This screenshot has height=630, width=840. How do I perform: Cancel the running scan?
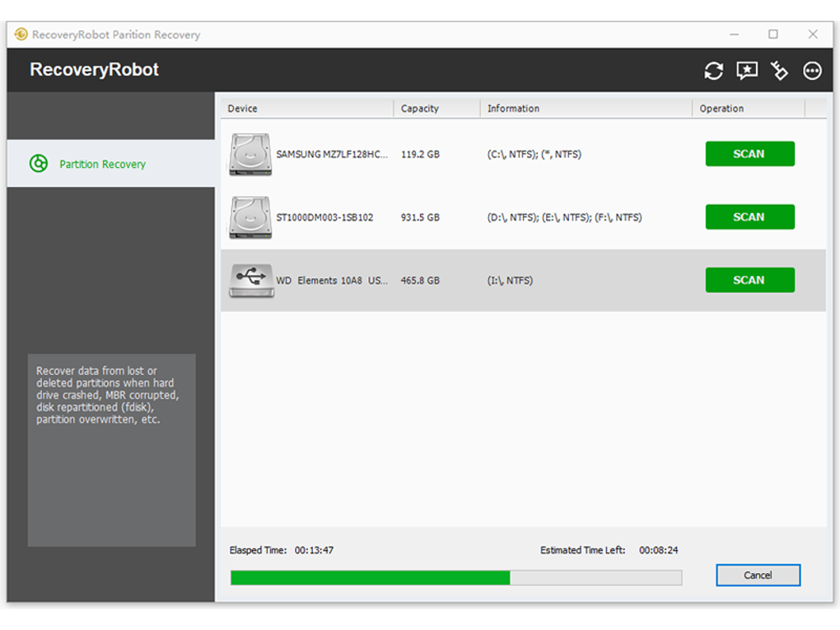758,576
